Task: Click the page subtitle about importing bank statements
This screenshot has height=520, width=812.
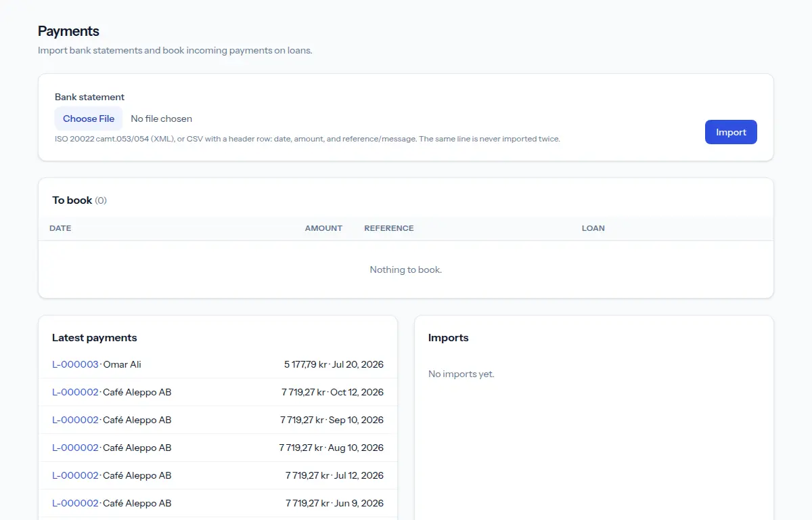Action: pyautogui.click(x=175, y=51)
